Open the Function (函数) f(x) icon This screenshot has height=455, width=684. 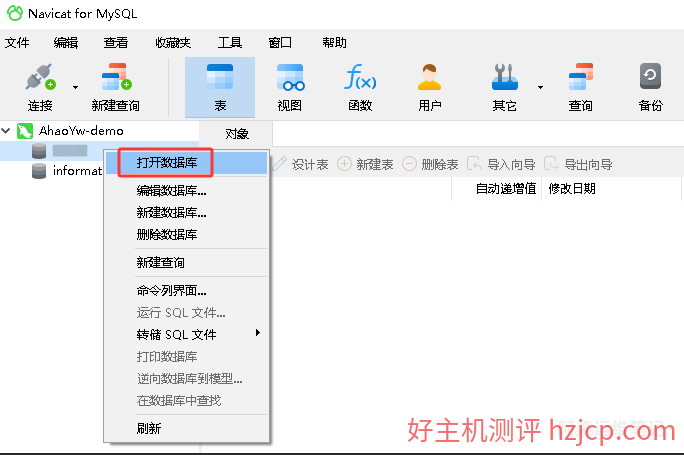360,77
